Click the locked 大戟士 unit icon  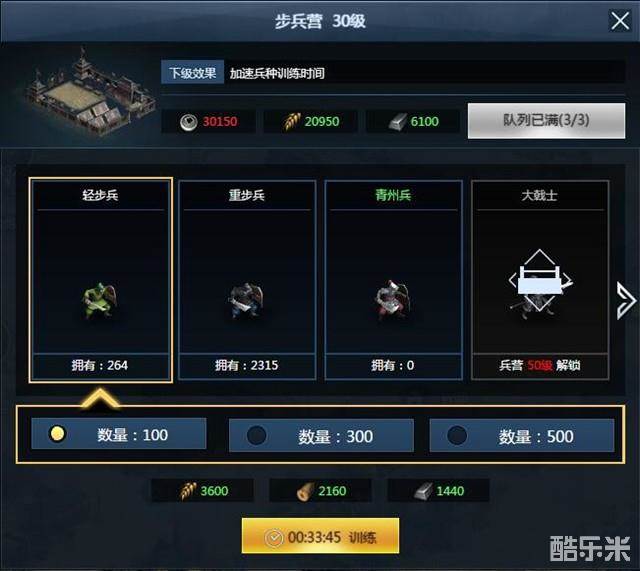click(x=540, y=282)
